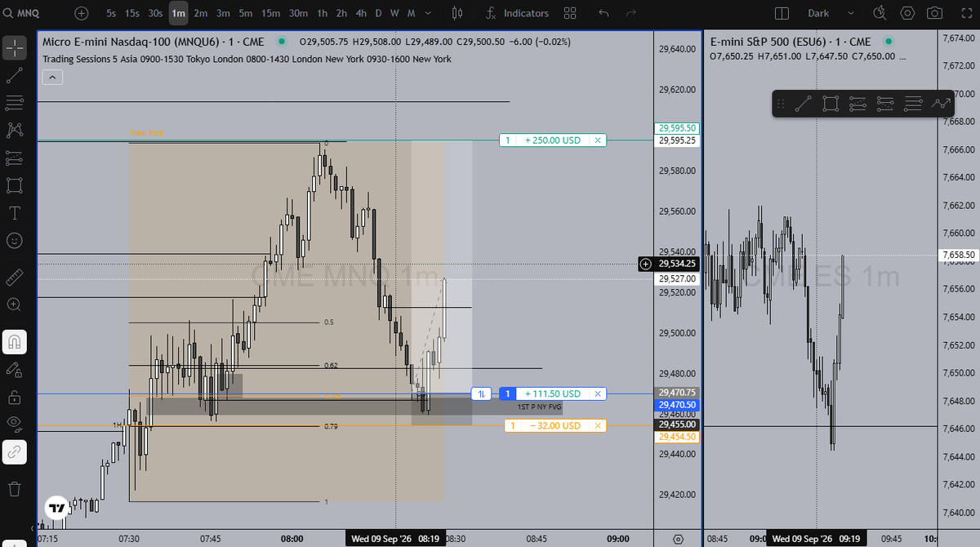Switch to the monthly M interval

411,13
